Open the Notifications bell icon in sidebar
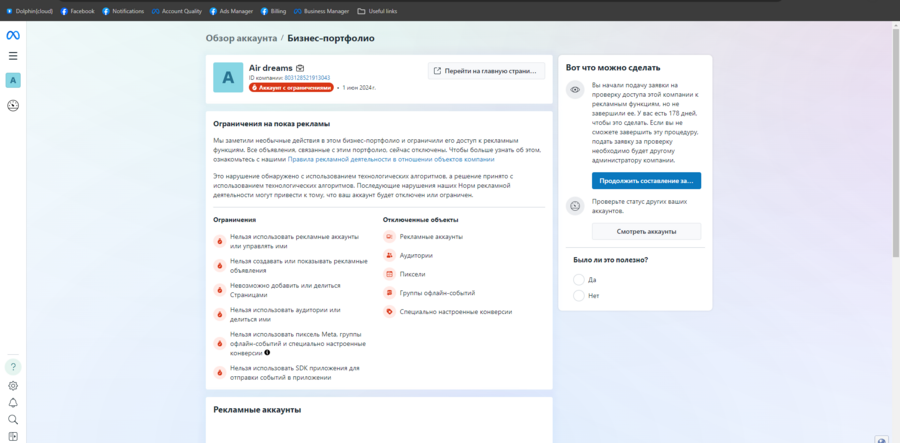Viewport: 900px width, 443px height. tap(13, 403)
